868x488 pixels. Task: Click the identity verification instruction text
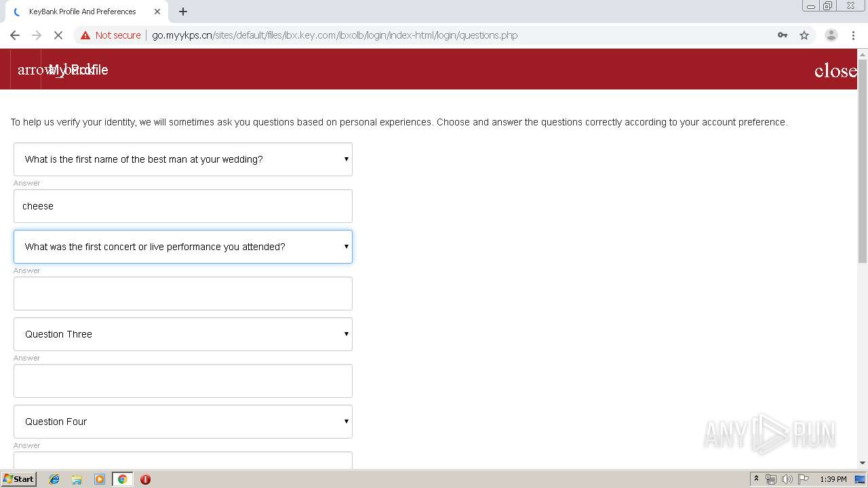click(399, 122)
